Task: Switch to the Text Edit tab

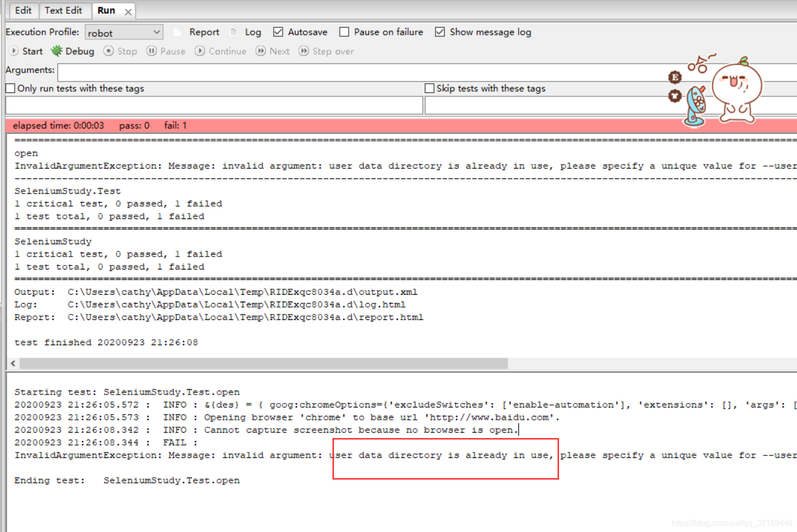Action: point(65,10)
